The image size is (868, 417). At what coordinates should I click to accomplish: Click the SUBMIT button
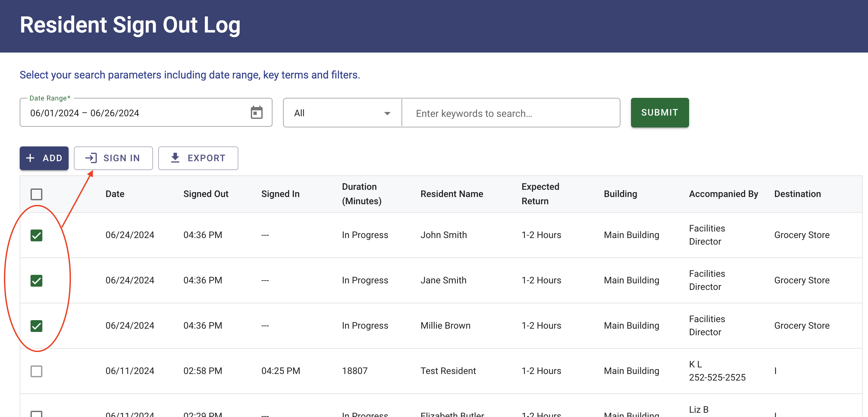(x=660, y=112)
